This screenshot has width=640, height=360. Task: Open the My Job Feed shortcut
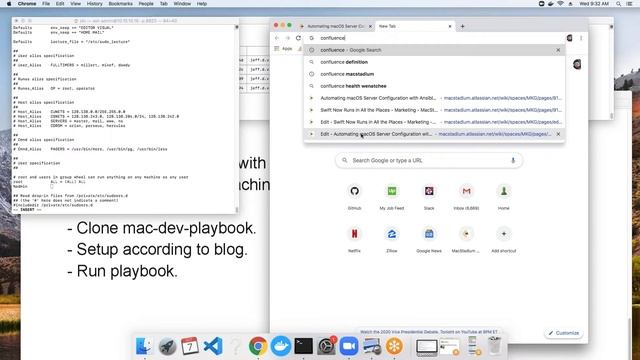391,196
